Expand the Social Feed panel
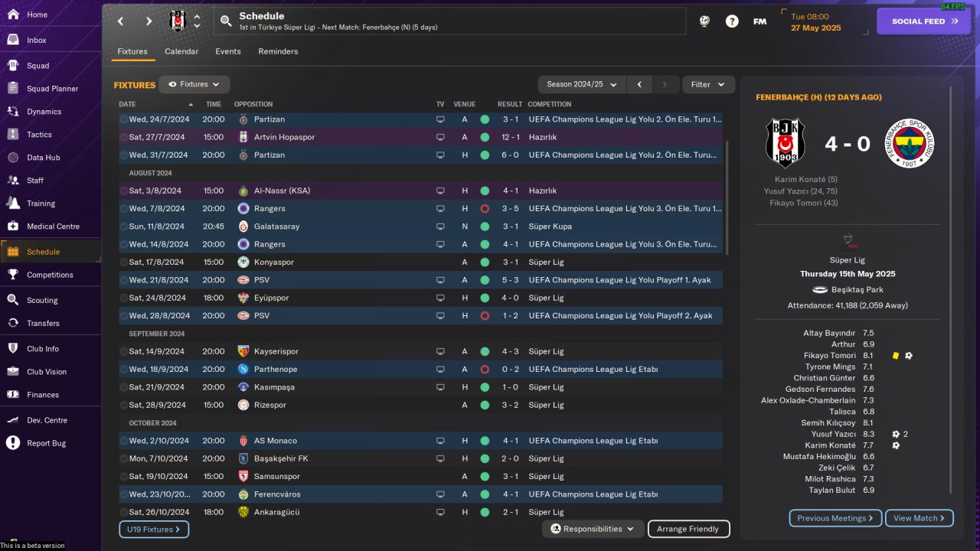The width and height of the screenshot is (980, 551). pos(925,21)
